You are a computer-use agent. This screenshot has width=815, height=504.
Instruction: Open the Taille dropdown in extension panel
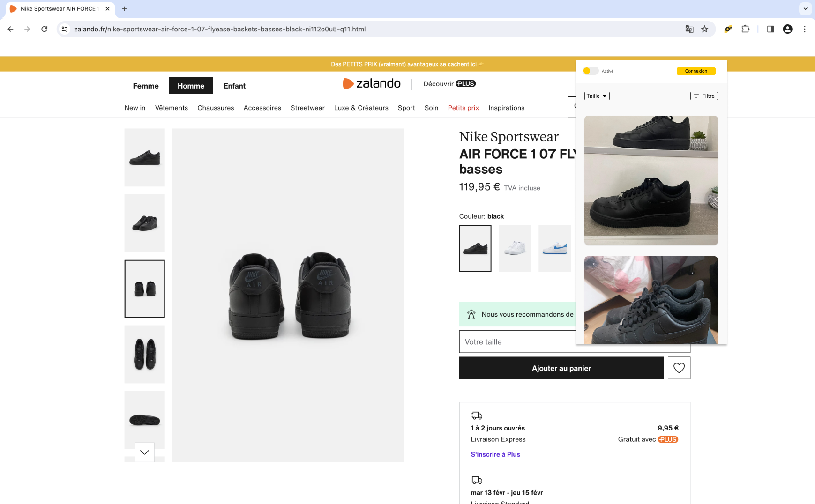(x=597, y=96)
